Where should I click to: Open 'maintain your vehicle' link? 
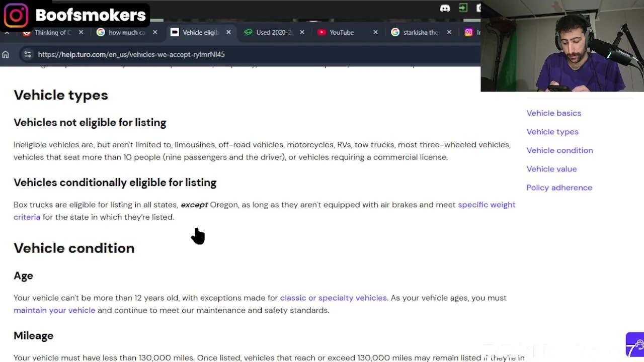(54, 310)
